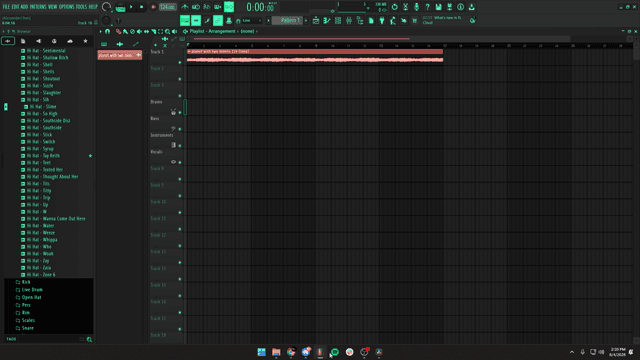Open the playlist options arrow menu

(101, 31)
